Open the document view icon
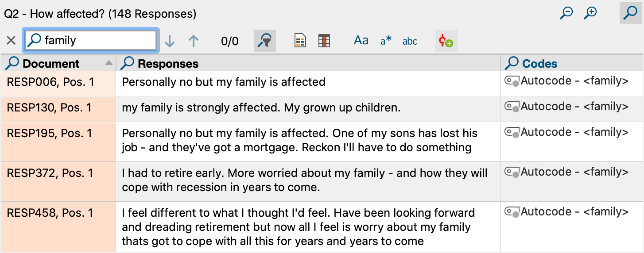Image resolution: width=644 pixels, height=253 pixels. pyautogui.click(x=300, y=41)
